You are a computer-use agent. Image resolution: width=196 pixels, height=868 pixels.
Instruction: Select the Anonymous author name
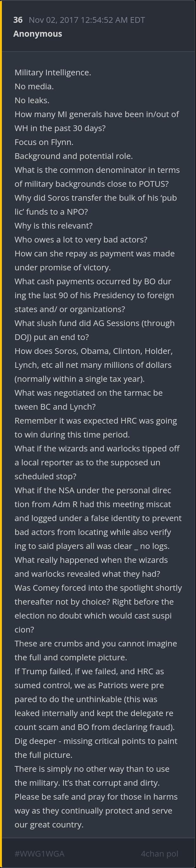(38, 34)
